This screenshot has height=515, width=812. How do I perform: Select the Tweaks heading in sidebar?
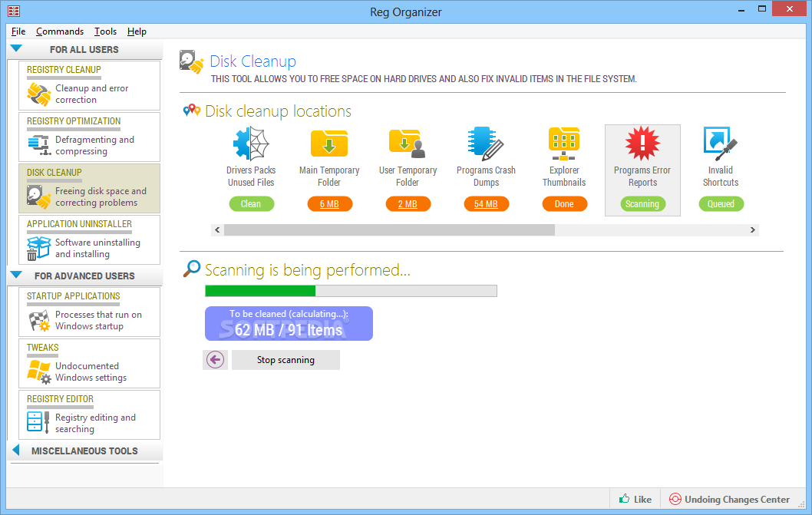point(42,347)
